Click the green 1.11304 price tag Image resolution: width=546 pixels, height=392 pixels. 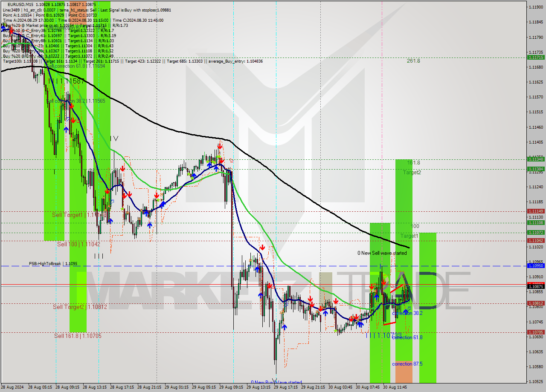pyautogui.click(x=535, y=169)
